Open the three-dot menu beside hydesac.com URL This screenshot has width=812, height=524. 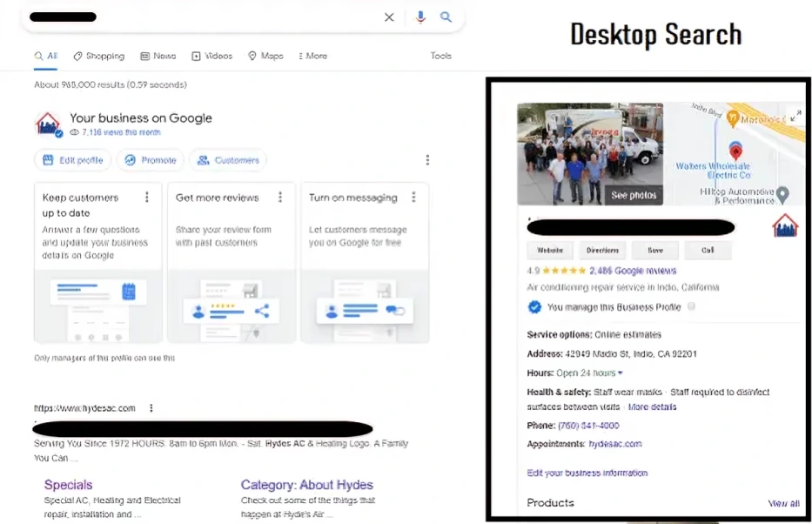(151, 408)
